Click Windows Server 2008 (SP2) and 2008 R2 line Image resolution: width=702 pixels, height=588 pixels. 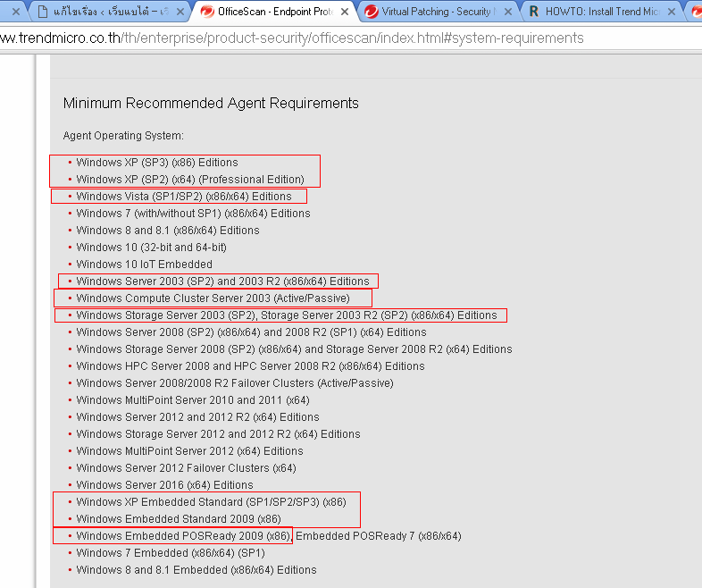coord(251,332)
